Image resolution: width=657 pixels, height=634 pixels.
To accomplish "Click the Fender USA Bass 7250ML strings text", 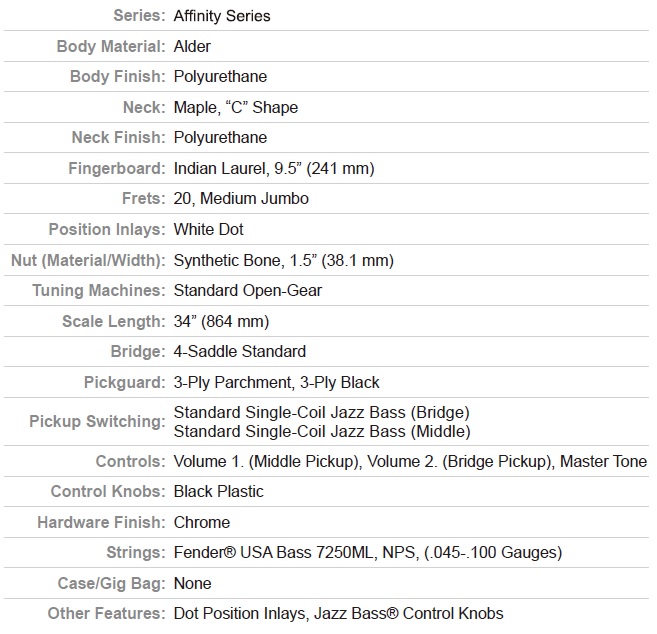I will pos(274,552).
